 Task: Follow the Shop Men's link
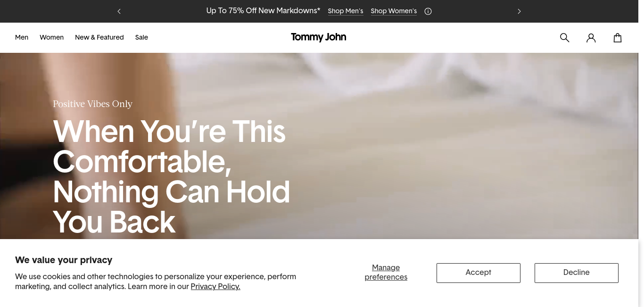click(346, 11)
